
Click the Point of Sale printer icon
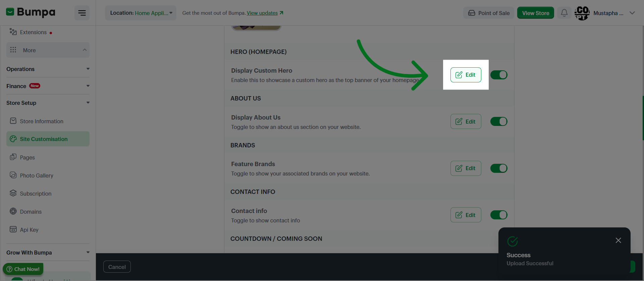(x=472, y=13)
